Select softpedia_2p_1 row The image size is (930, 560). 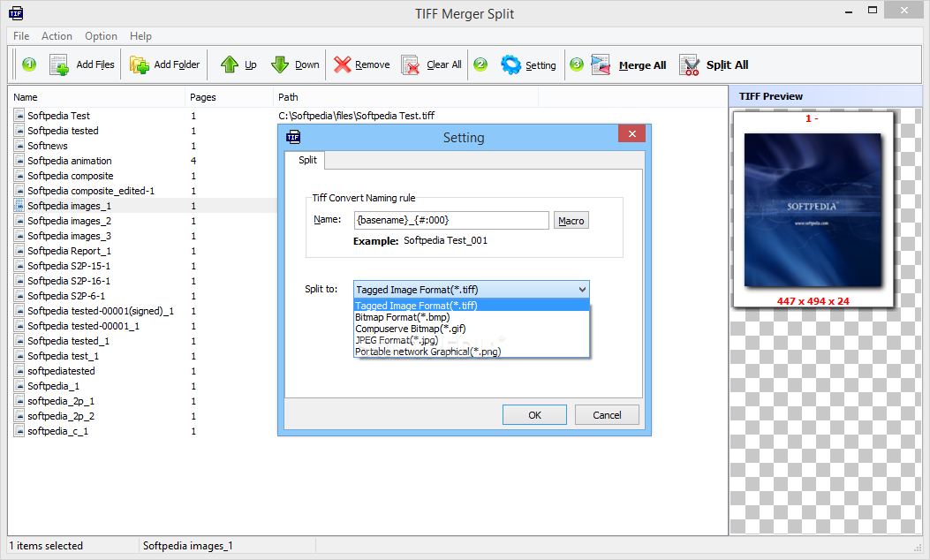61,401
